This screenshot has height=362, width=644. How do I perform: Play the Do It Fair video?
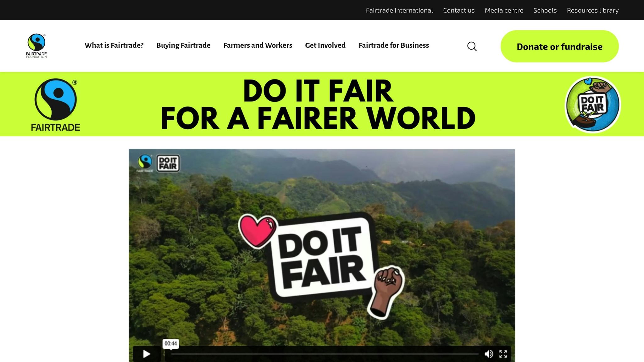click(147, 354)
